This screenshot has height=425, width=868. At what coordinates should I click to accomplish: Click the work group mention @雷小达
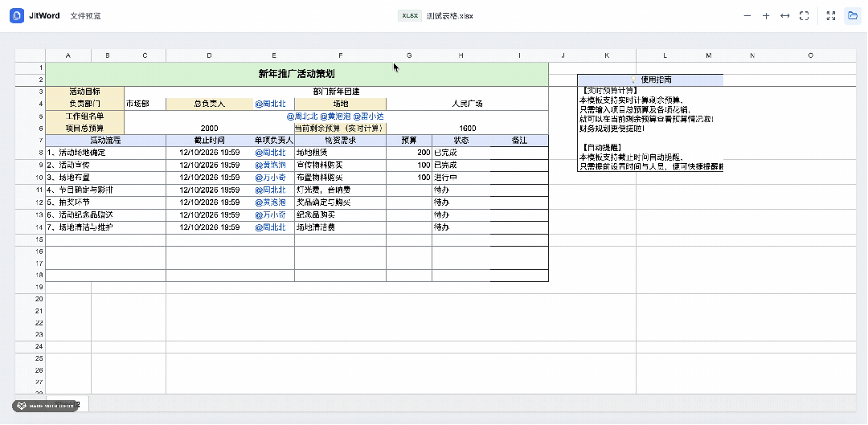click(369, 116)
